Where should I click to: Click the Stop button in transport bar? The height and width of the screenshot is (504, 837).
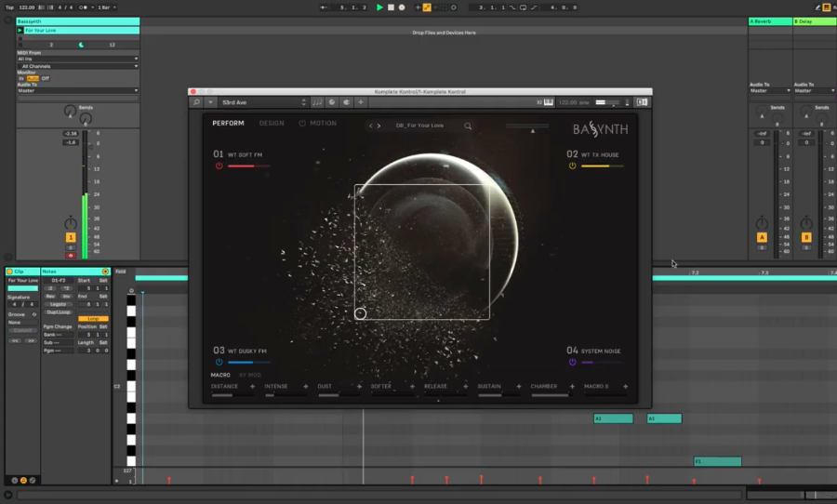point(391,7)
